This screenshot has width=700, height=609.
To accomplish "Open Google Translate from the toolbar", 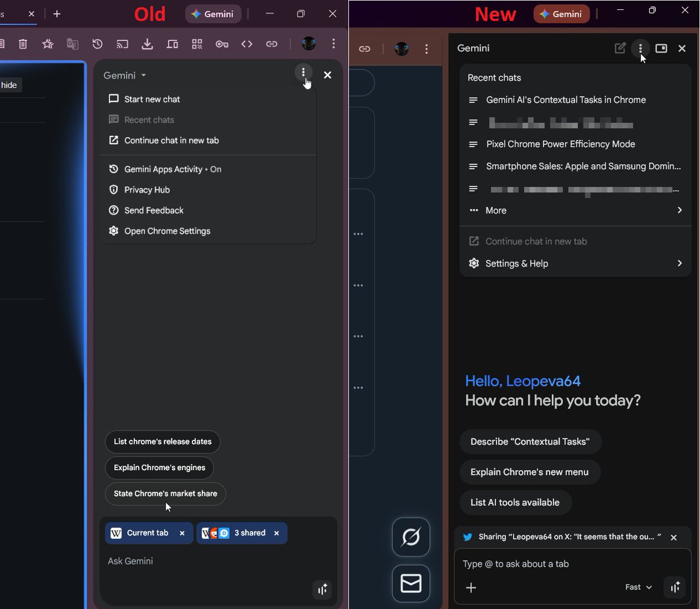I will point(71,44).
